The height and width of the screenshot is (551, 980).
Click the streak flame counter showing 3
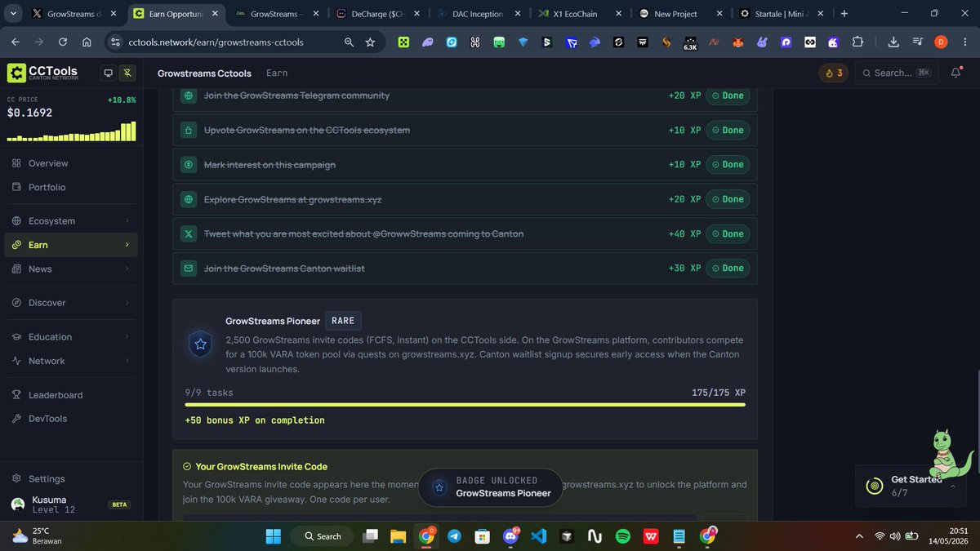[x=834, y=73]
